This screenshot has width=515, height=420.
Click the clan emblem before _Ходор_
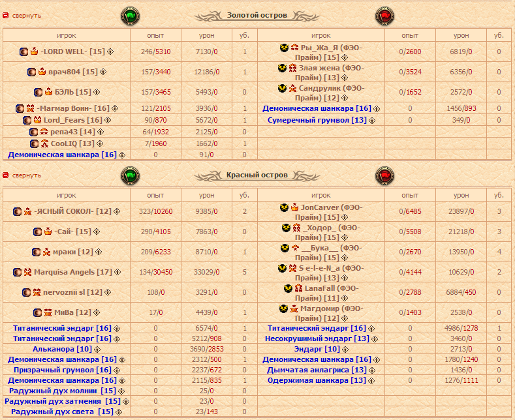pos(286,228)
